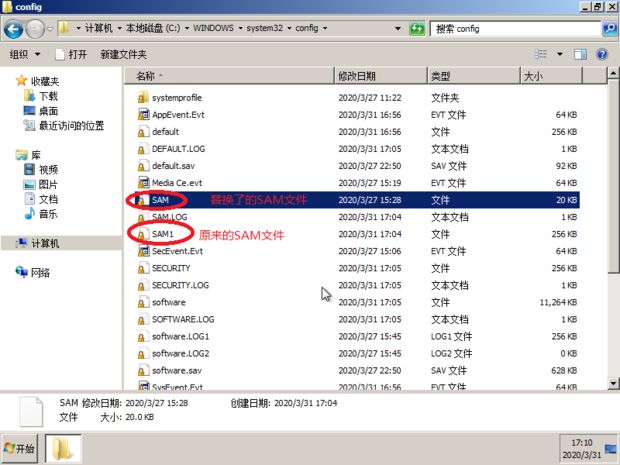Viewport: 620px width, 465px height.
Task: Select the software.sav file icon
Action: pyautogui.click(x=143, y=370)
